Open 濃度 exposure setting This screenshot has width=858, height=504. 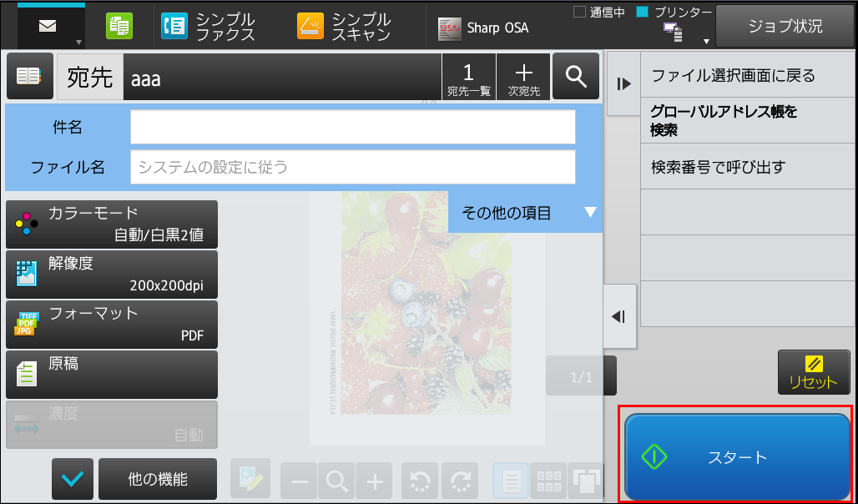112,425
